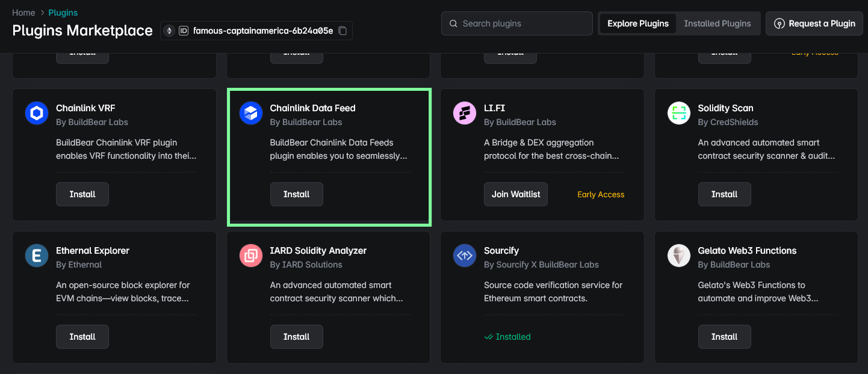Viewport: 868px width, 374px height.
Task: Click the LI.FI plugin title
Action: click(x=494, y=108)
